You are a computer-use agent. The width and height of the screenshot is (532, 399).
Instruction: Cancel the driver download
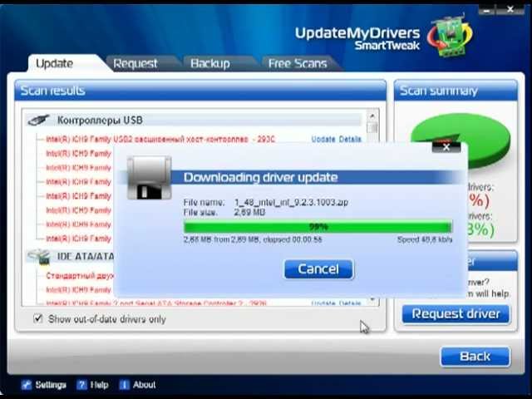tap(318, 269)
